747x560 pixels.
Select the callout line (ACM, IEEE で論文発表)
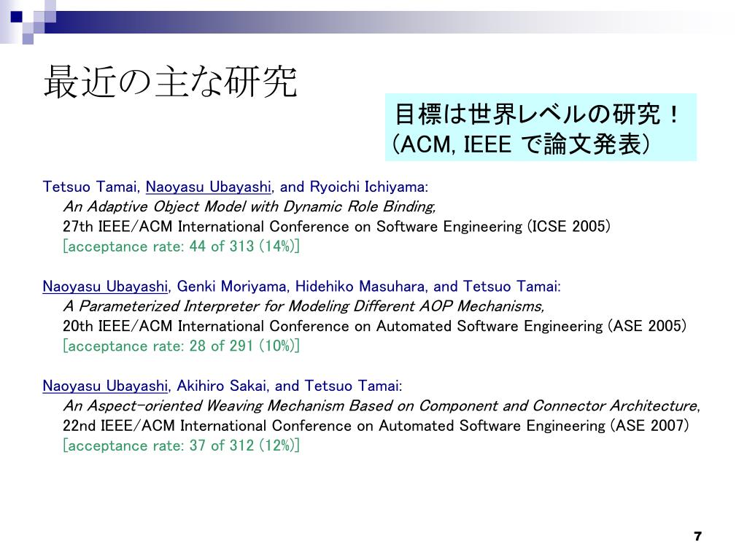tap(521, 144)
